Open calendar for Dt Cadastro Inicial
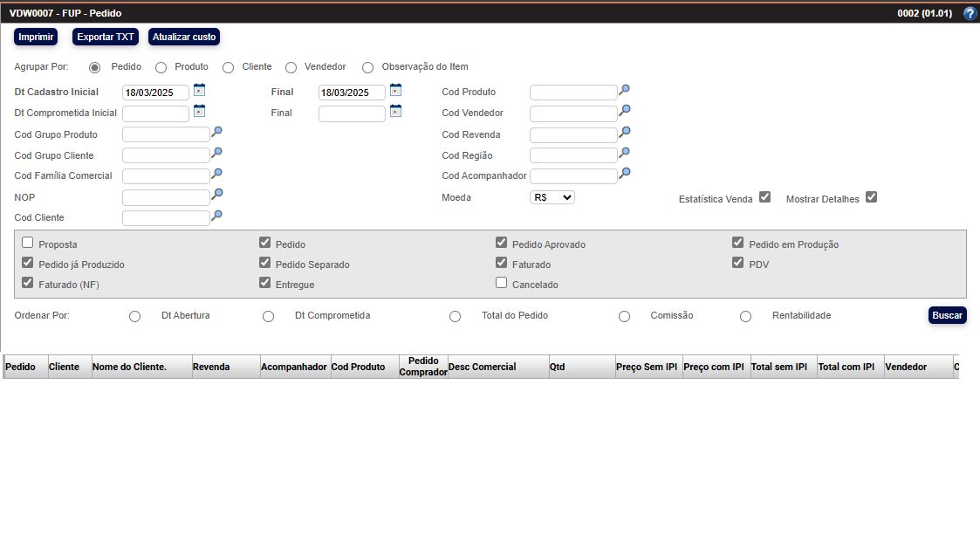Image resolution: width=980 pixels, height=536 pixels. click(199, 90)
